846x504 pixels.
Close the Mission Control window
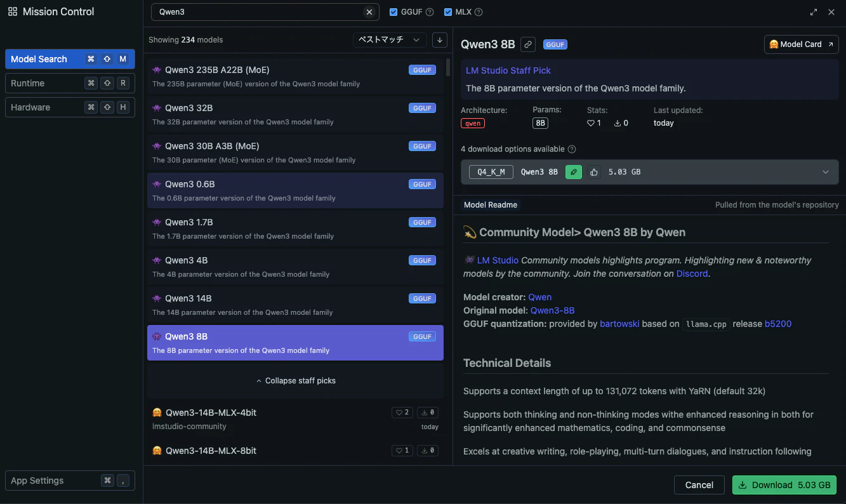[x=831, y=12]
